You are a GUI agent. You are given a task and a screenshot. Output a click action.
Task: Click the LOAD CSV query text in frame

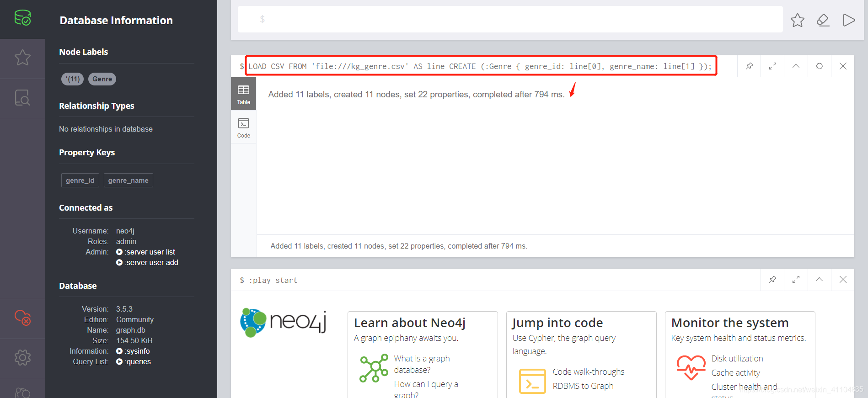tap(480, 66)
